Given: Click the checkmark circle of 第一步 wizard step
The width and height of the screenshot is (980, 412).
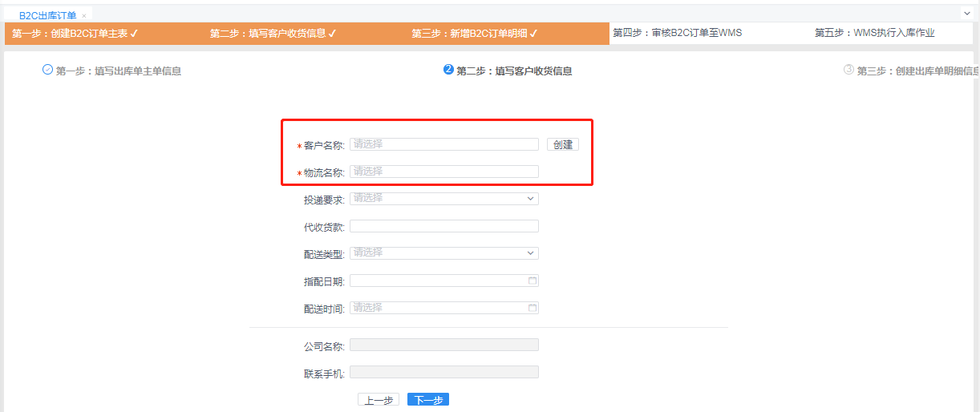Looking at the screenshot, I should coord(47,70).
